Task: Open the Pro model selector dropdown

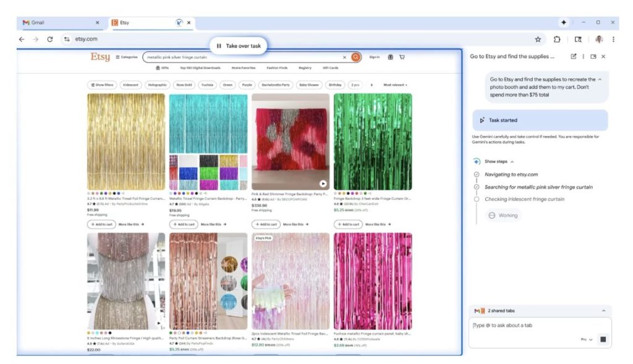Action: [587, 339]
